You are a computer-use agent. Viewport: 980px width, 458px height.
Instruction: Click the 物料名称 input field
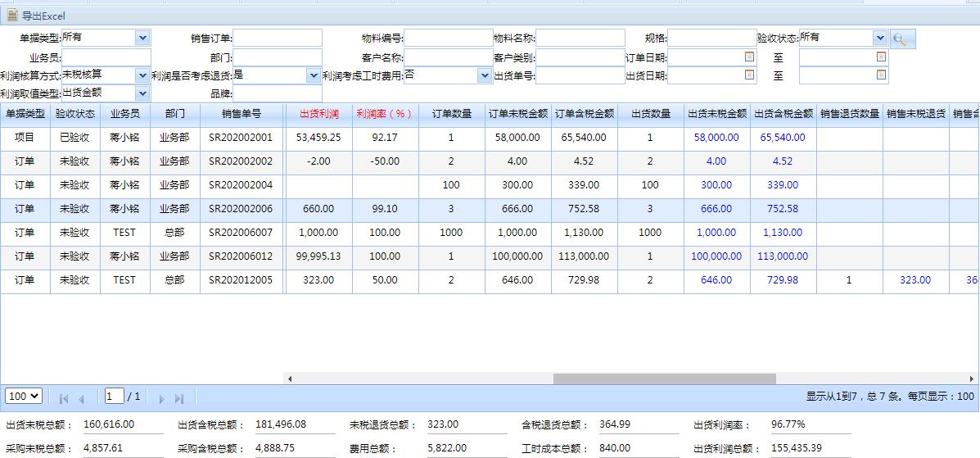580,38
